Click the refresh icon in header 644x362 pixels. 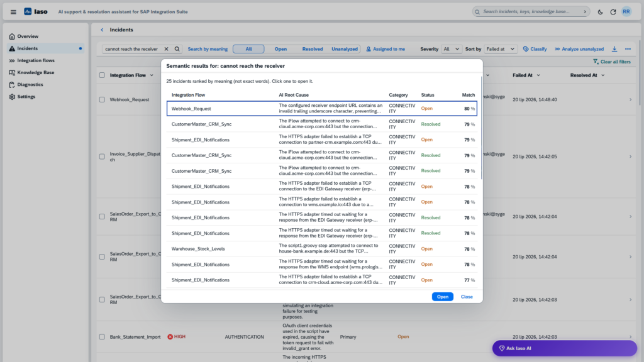point(613,12)
